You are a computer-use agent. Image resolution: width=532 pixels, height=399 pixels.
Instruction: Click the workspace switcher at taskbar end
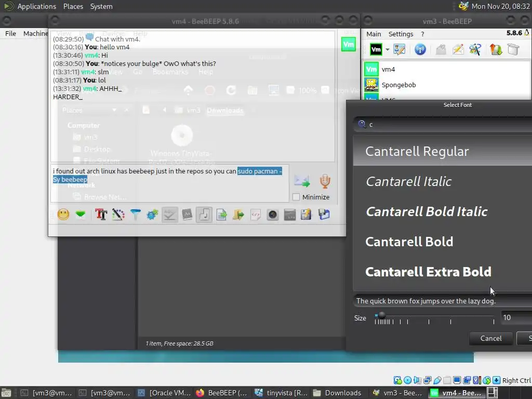[x=493, y=393]
